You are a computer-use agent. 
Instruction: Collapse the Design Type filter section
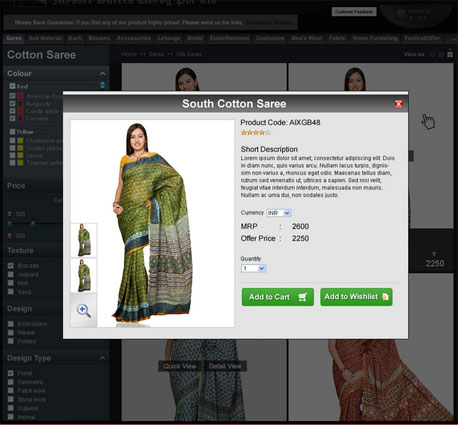tap(102, 358)
